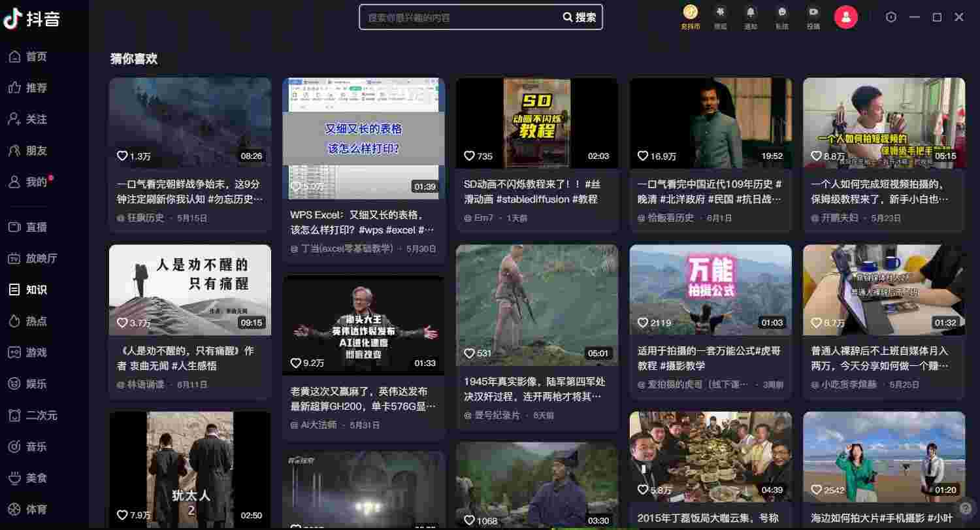This screenshot has height=530, width=980.
Task: Click the magnifier icon in the search bar
Action: coord(568,18)
